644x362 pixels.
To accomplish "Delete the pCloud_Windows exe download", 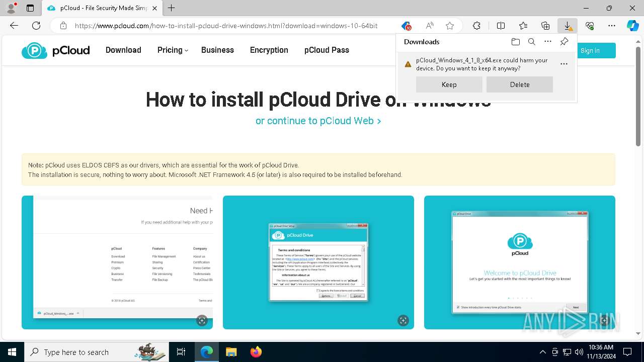I will pyautogui.click(x=520, y=84).
